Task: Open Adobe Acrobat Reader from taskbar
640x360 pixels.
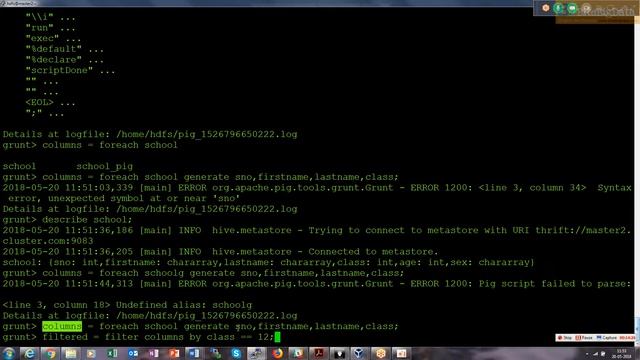Action: pyautogui.click(x=319, y=353)
